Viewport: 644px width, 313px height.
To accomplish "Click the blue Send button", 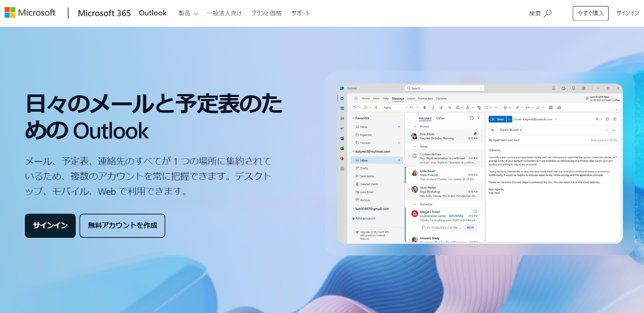I will [x=497, y=119].
